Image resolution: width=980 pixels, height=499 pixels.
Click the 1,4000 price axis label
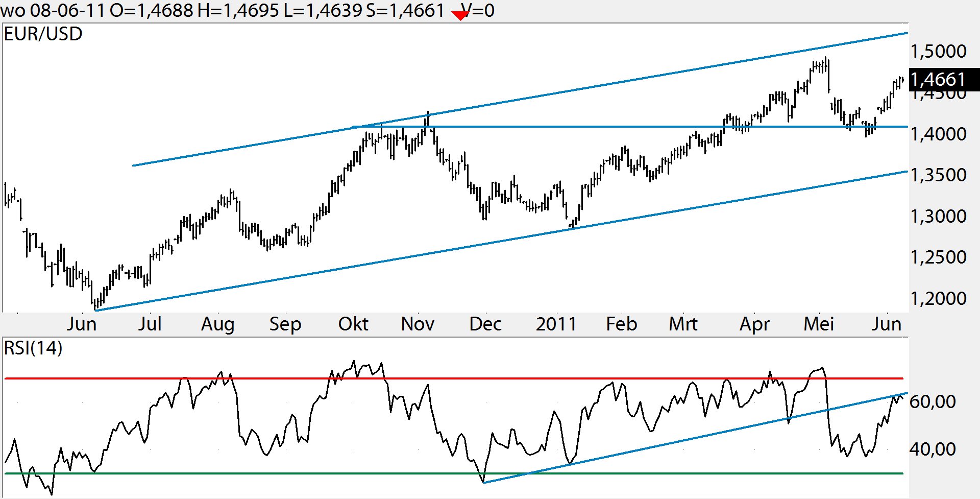tap(938, 134)
